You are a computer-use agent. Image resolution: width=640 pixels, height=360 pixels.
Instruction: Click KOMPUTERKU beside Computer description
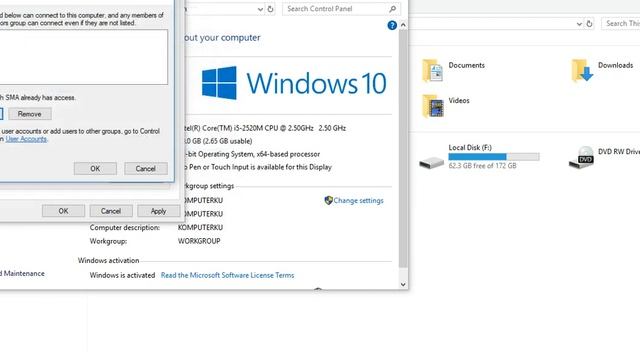pyautogui.click(x=200, y=227)
